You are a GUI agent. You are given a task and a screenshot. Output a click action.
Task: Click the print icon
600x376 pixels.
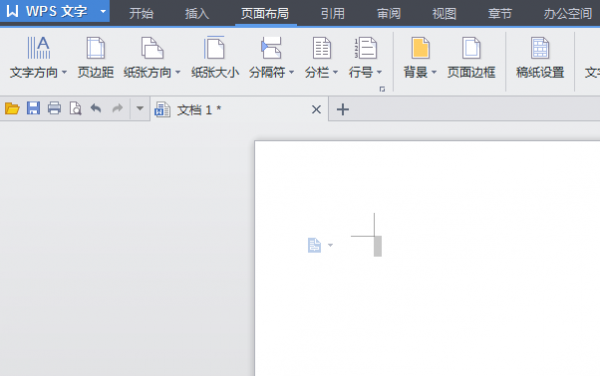coord(54,108)
